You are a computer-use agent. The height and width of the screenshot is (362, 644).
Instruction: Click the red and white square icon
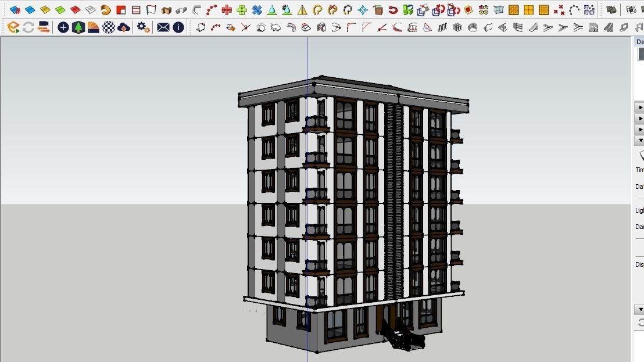(x=121, y=9)
